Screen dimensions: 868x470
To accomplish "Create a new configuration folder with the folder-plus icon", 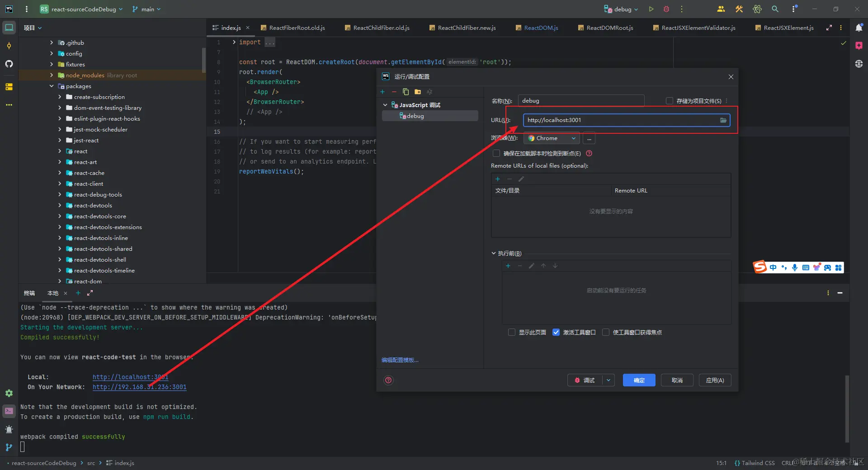I will tap(418, 92).
